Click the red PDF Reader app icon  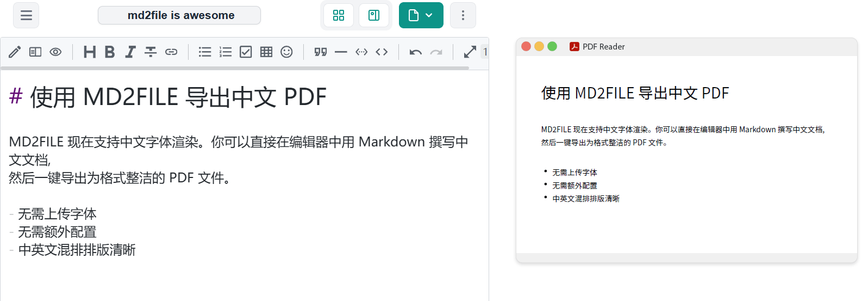pyautogui.click(x=574, y=46)
